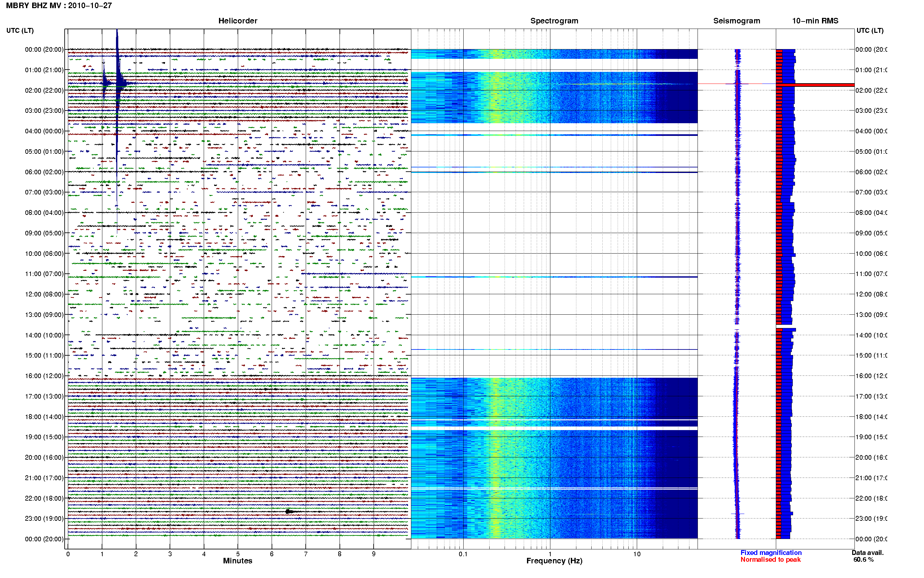Select the 'Helicorder' panel heading

point(237,21)
